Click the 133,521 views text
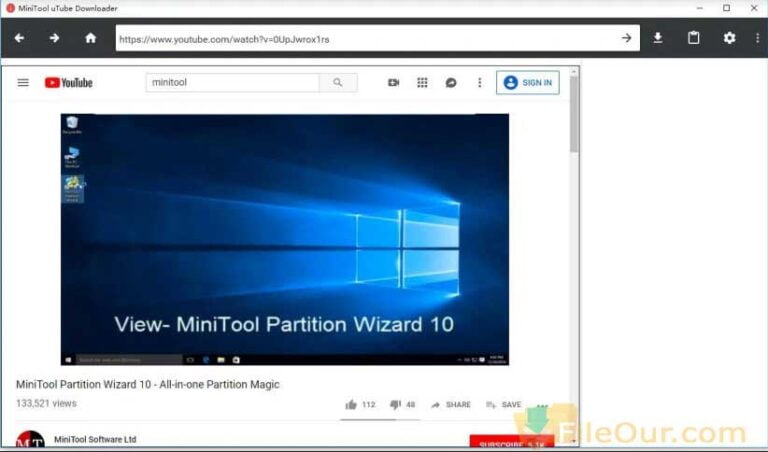 coord(46,404)
